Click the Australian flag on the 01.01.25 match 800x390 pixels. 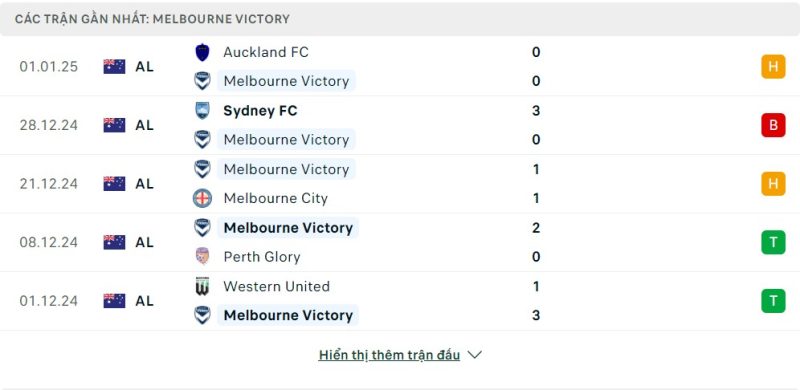point(114,67)
